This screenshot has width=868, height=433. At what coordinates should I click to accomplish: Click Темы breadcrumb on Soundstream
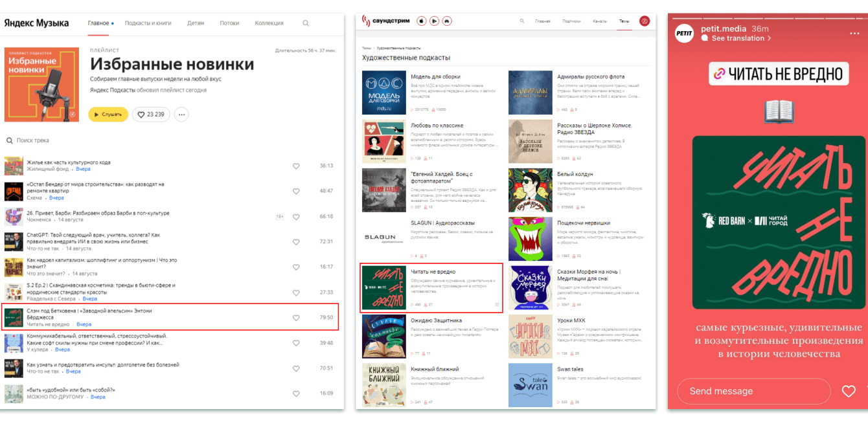click(367, 48)
